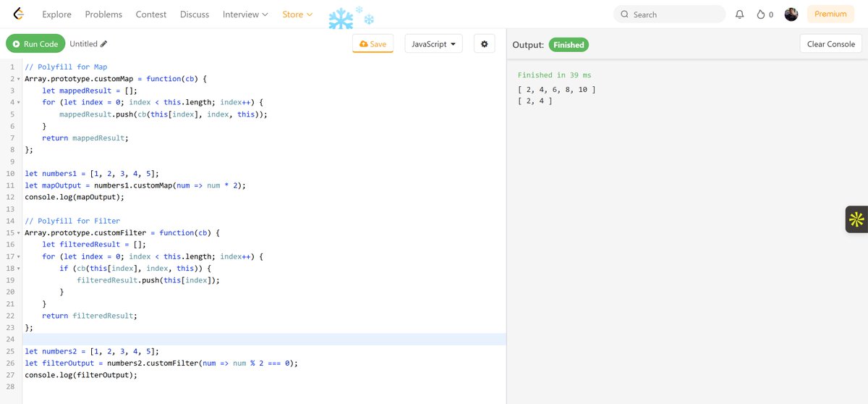Save the playground code
Viewport: 868px width, 404px height.
(x=373, y=44)
